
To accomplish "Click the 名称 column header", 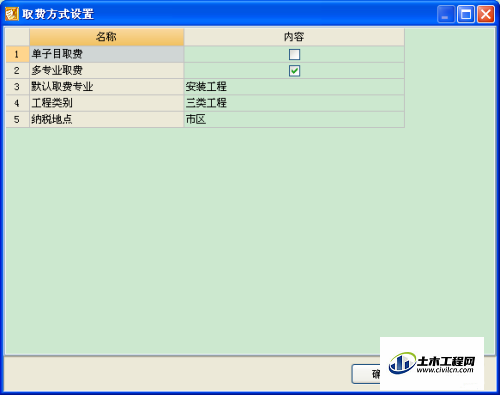I will pos(107,37).
